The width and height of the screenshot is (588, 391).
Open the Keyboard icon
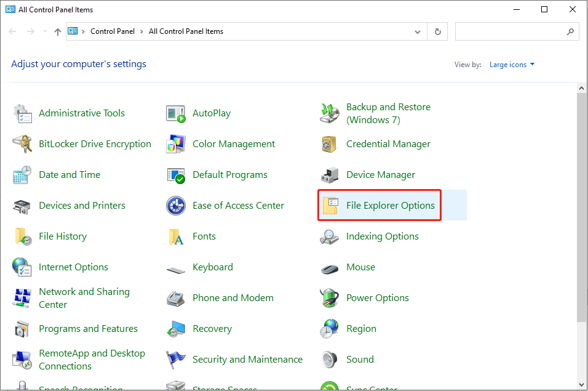(176, 270)
